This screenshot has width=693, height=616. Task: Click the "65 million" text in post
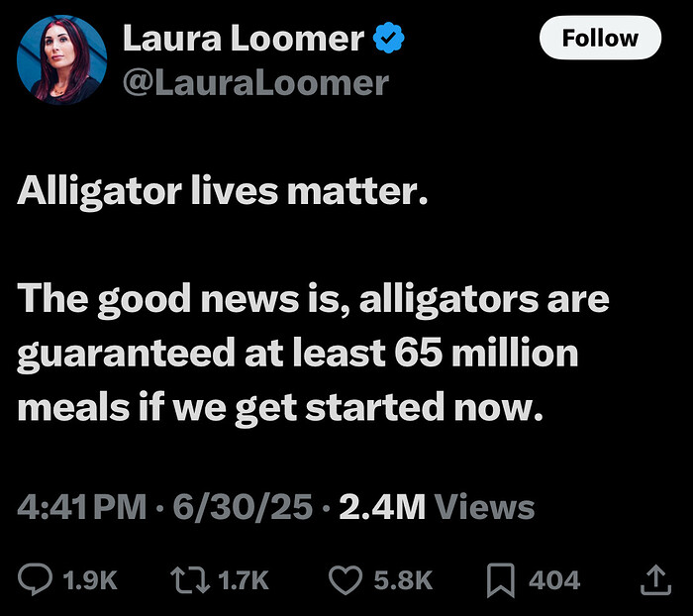(486, 353)
